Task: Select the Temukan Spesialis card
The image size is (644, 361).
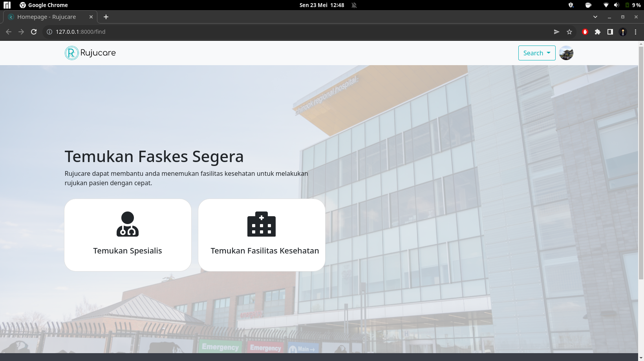Action: pyautogui.click(x=128, y=235)
